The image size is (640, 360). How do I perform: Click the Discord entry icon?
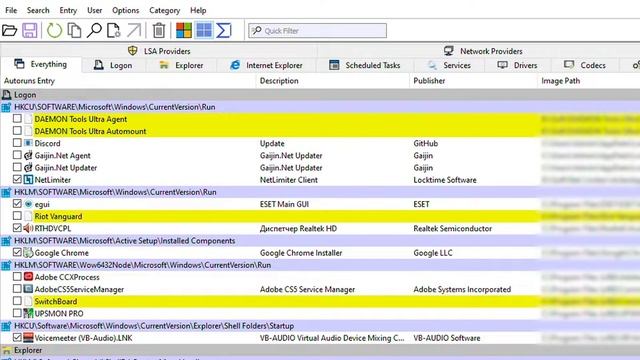(28, 143)
